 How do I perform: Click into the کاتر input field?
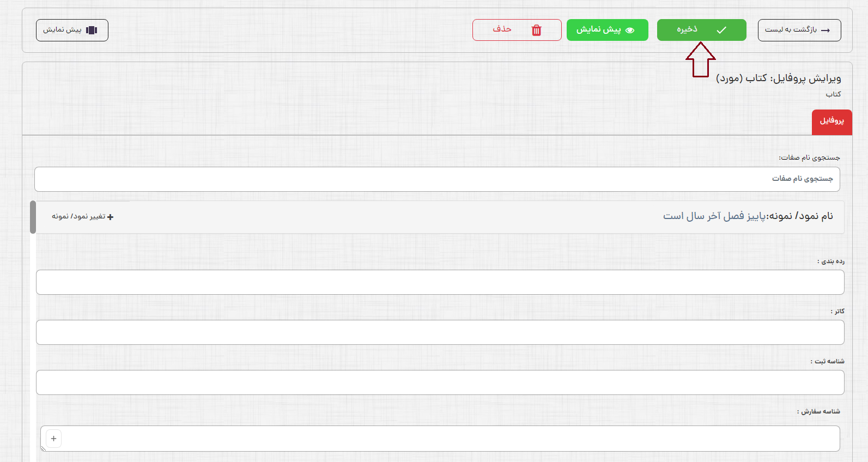tap(440, 332)
